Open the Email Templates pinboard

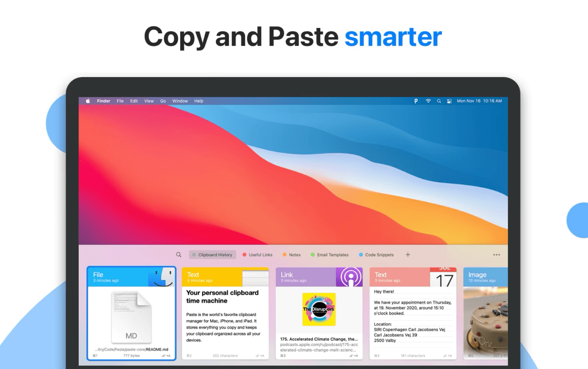pyautogui.click(x=329, y=255)
